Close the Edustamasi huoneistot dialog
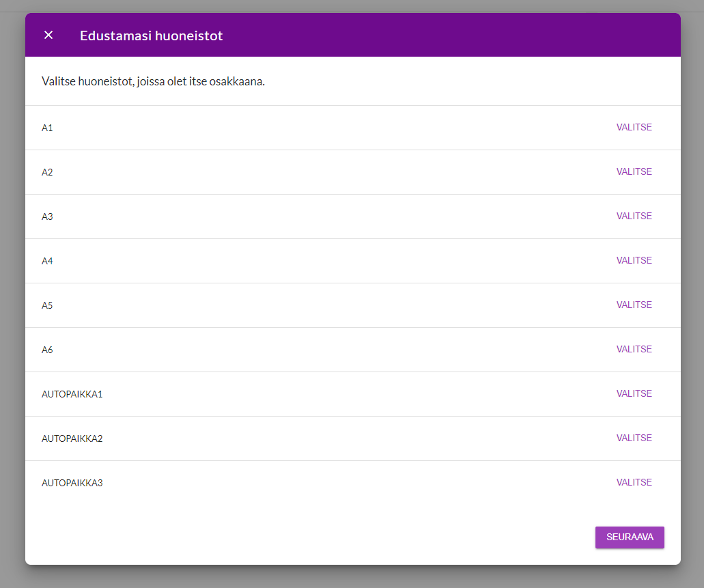 coord(48,36)
